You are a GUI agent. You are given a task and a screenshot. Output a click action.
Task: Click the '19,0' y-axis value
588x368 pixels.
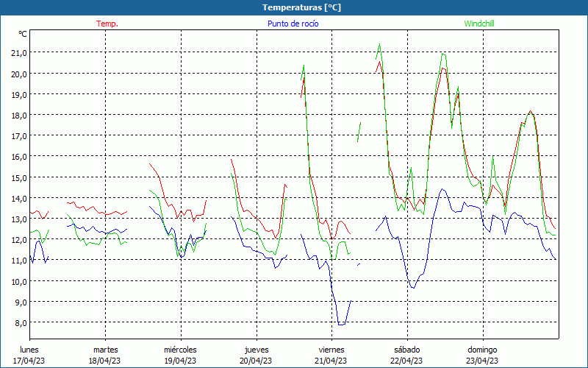pyautogui.click(x=19, y=95)
